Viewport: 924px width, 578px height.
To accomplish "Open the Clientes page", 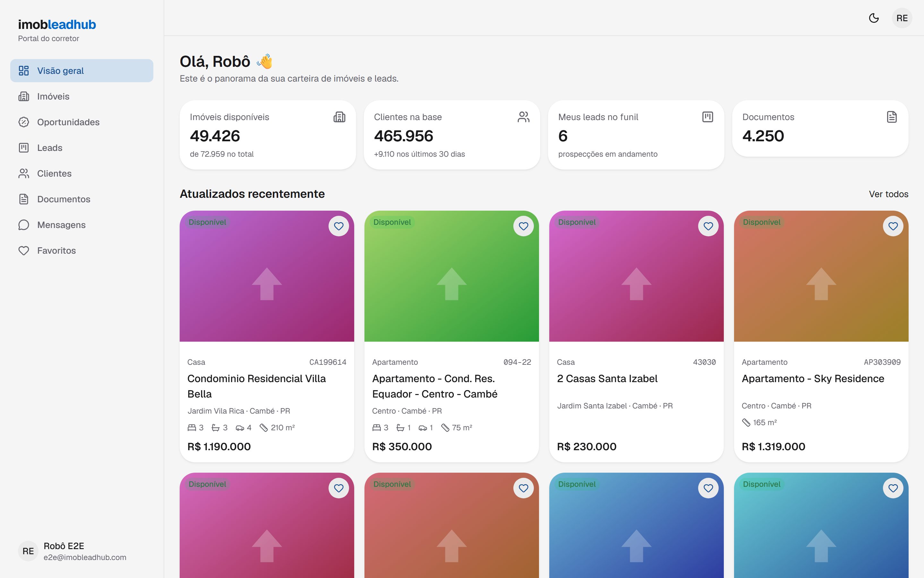I will coord(82,173).
